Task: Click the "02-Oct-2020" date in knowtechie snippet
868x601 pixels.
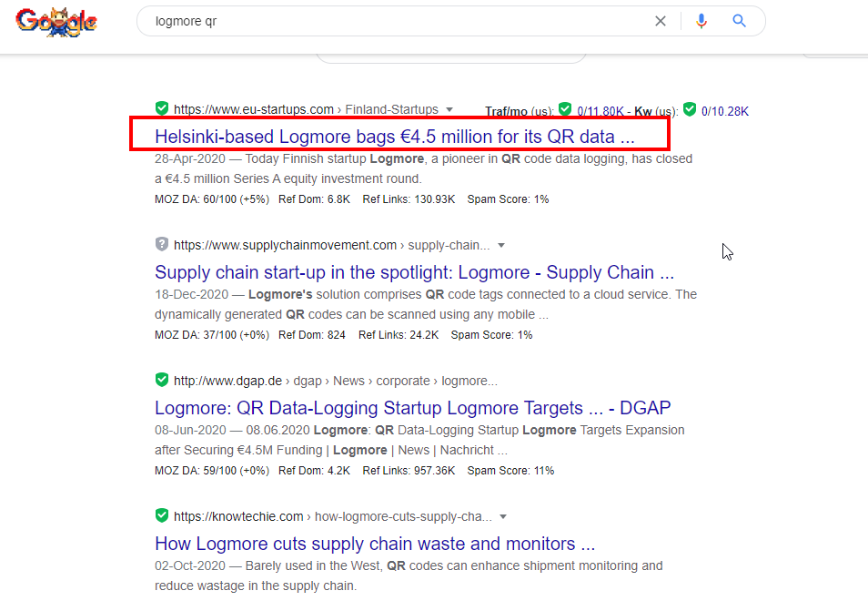Action: tap(190, 566)
